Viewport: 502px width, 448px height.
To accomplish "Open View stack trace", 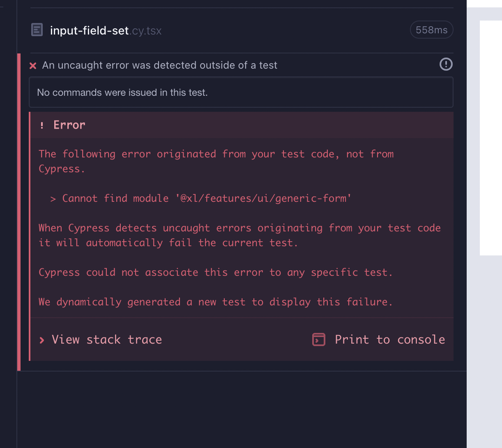I will [107, 339].
